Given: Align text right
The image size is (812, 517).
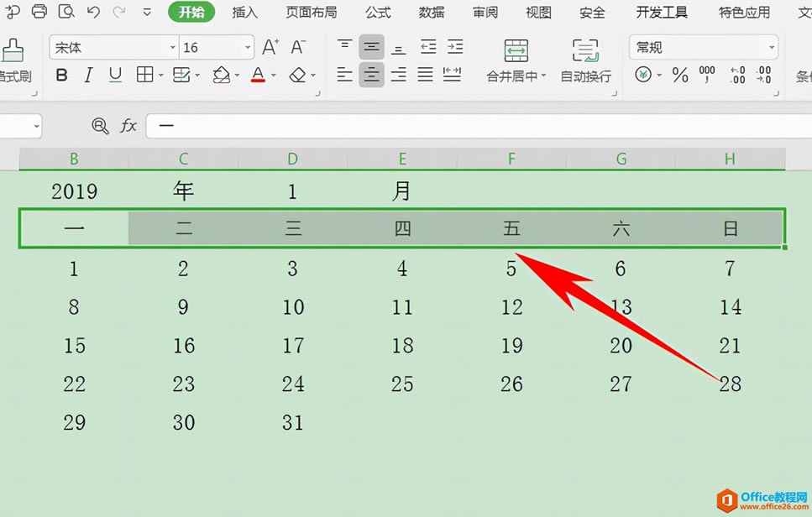Looking at the screenshot, I should click(398, 75).
